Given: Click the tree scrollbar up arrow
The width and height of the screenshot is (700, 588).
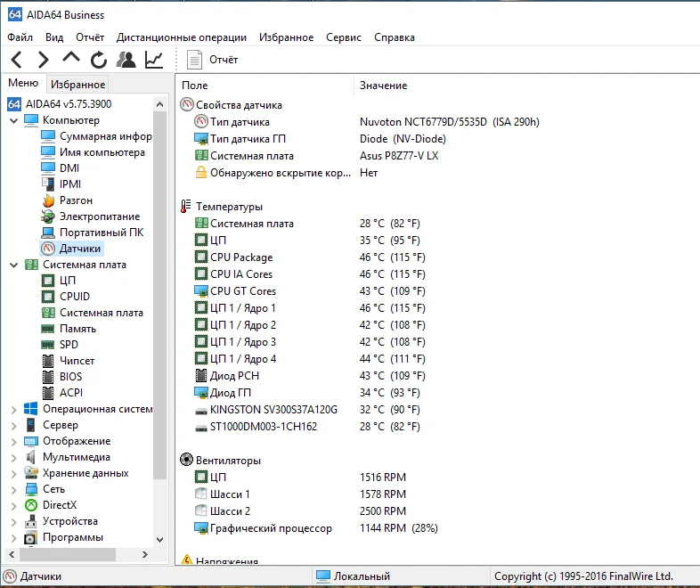Looking at the screenshot, I should 159,104.
